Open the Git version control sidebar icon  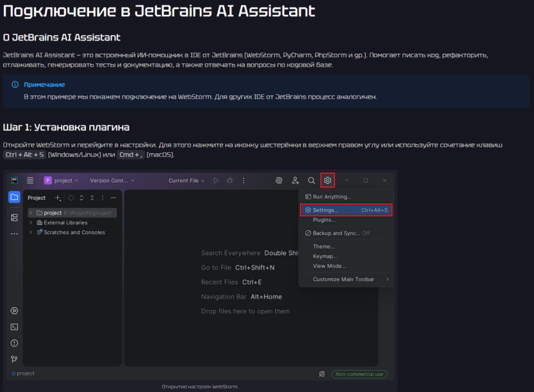click(14, 360)
